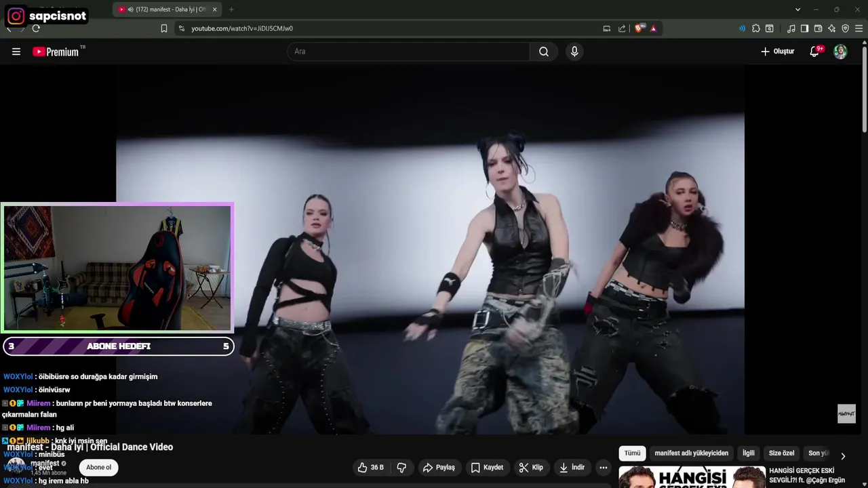The image size is (868, 488).
Task: Open Brave Rewards triangle icon
Action: click(654, 28)
